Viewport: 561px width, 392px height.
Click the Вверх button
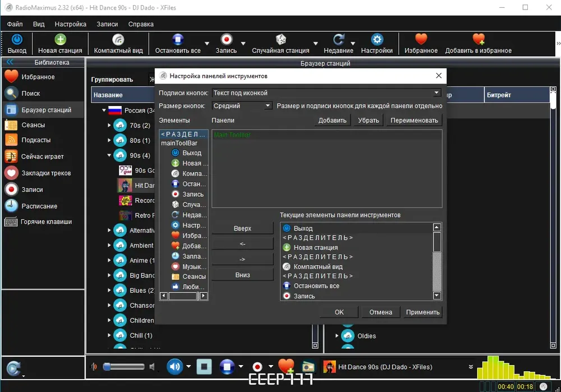point(242,228)
